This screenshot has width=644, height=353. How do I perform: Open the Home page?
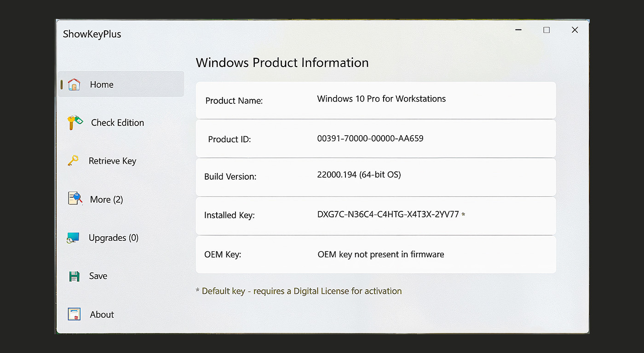pos(121,84)
